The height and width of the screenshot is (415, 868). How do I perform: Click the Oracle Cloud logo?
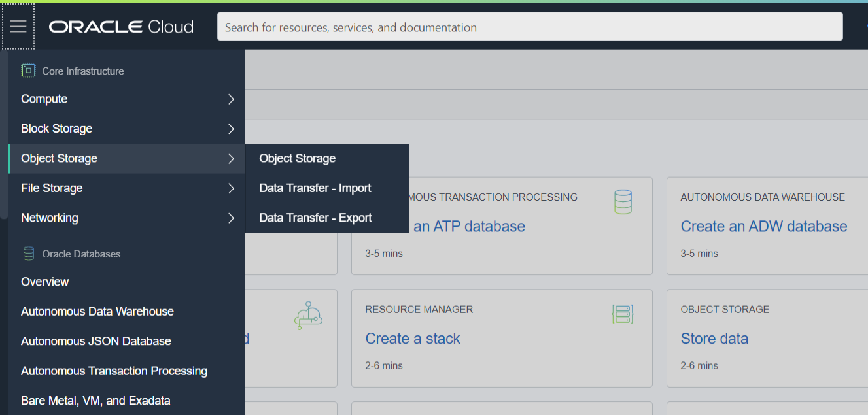click(x=122, y=27)
